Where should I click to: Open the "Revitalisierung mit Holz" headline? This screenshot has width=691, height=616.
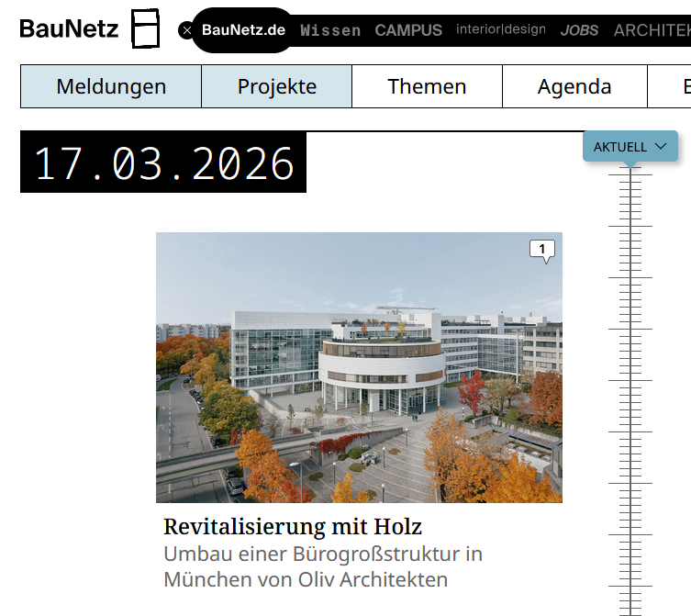[x=293, y=527]
